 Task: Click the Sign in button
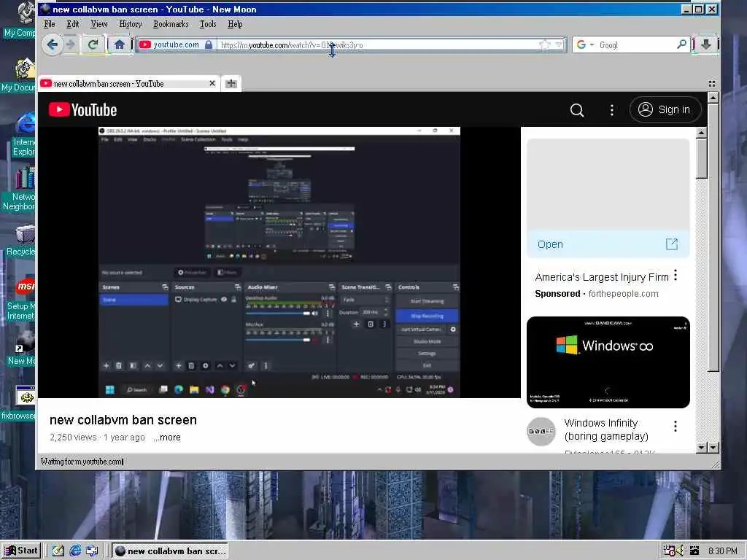(665, 109)
